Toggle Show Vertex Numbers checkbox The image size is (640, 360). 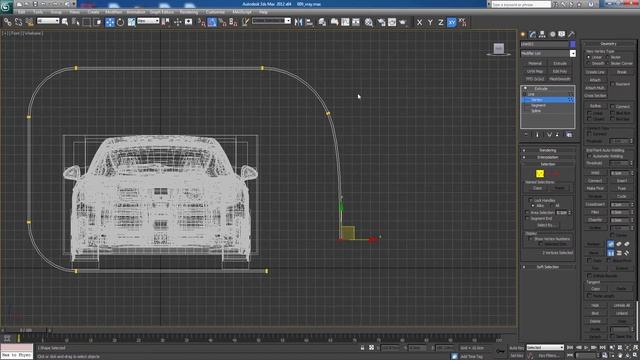[531, 239]
